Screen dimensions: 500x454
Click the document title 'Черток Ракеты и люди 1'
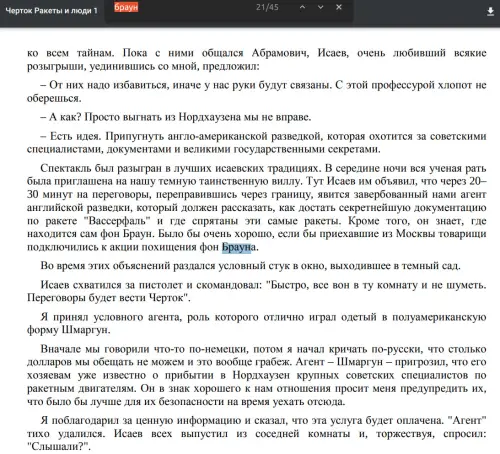click(51, 11)
